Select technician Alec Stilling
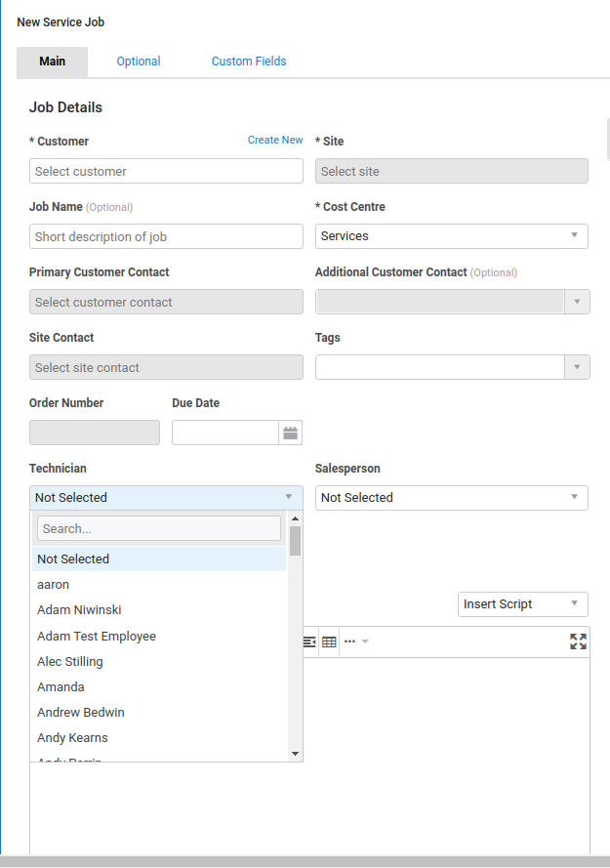Image resolution: width=610 pixels, height=868 pixels. point(159,662)
